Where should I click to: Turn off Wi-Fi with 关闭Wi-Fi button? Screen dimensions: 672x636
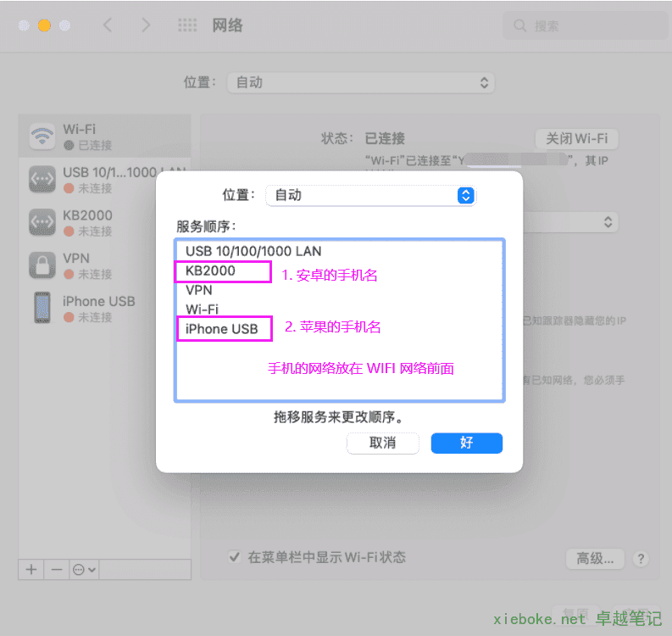point(576,138)
